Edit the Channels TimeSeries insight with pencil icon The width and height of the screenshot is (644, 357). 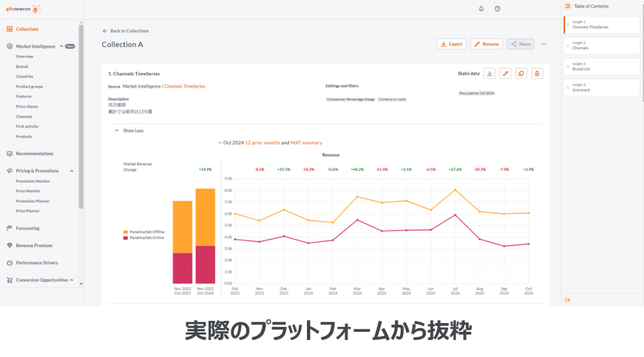[506, 74]
